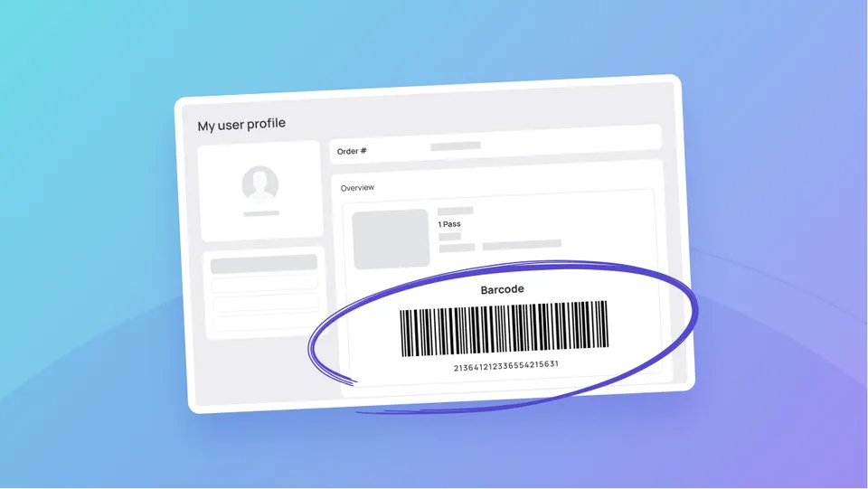Click the 'Barcode' heading
The height and width of the screenshot is (489, 868).
(x=502, y=289)
